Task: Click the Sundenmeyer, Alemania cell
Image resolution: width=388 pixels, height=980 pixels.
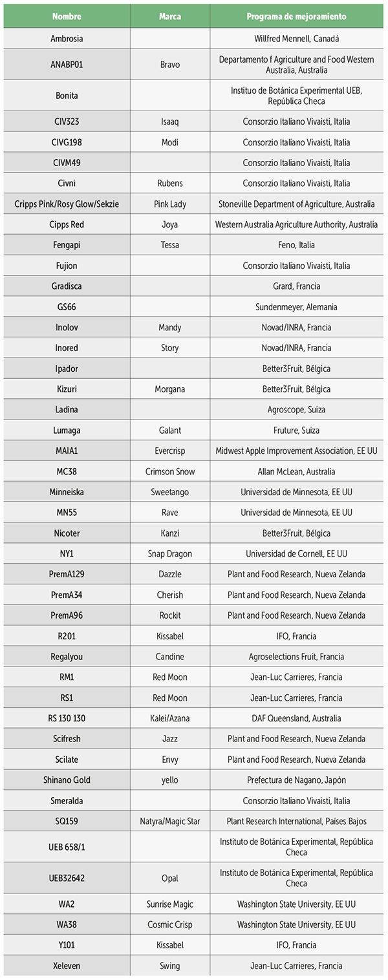Action: pyautogui.click(x=296, y=306)
